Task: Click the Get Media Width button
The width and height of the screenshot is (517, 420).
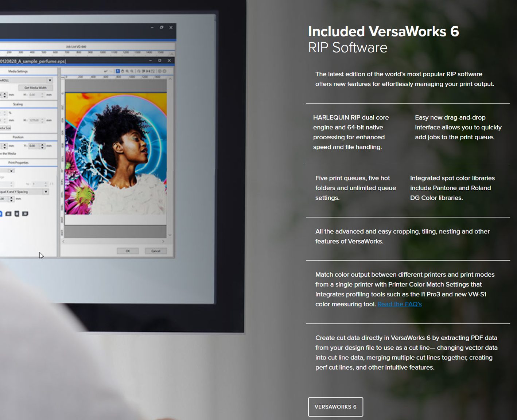Action: click(x=35, y=88)
